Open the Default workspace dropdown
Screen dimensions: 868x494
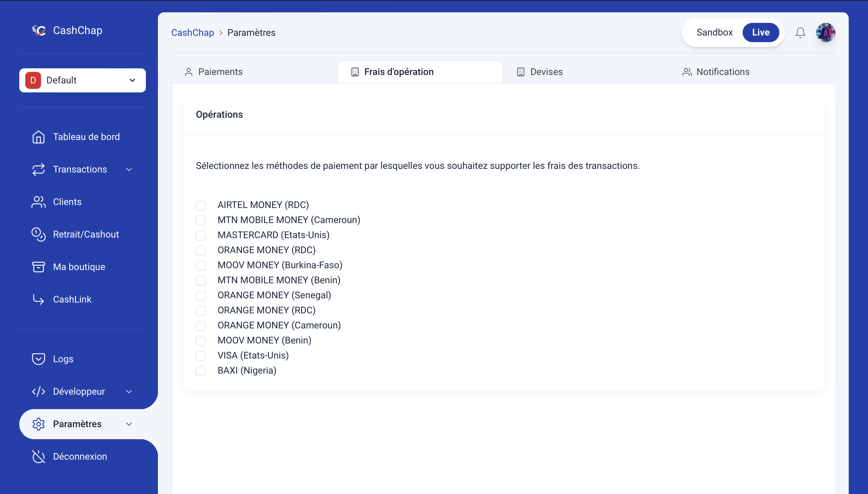pyautogui.click(x=83, y=80)
